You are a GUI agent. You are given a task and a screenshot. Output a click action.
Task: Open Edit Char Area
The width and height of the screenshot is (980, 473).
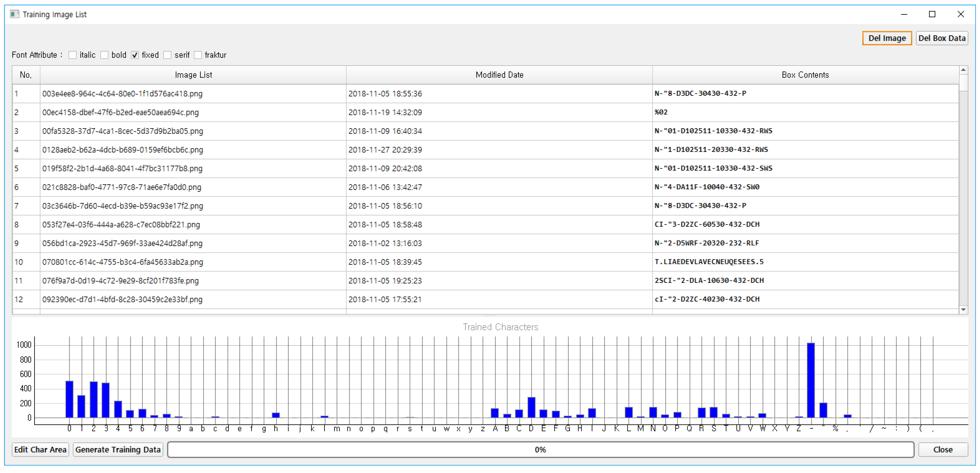pos(40,449)
